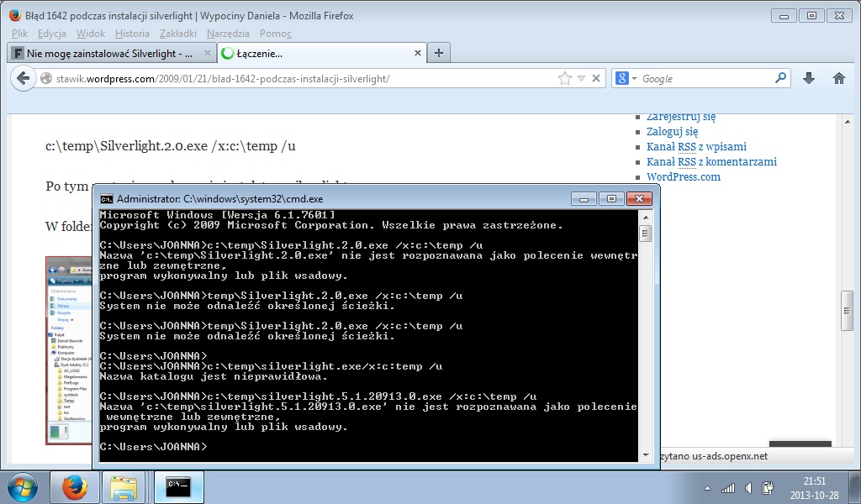Image resolution: width=861 pixels, height=504 pixels.
Task: Click the power plug tray icon
Action: click(x=768, y=487)
